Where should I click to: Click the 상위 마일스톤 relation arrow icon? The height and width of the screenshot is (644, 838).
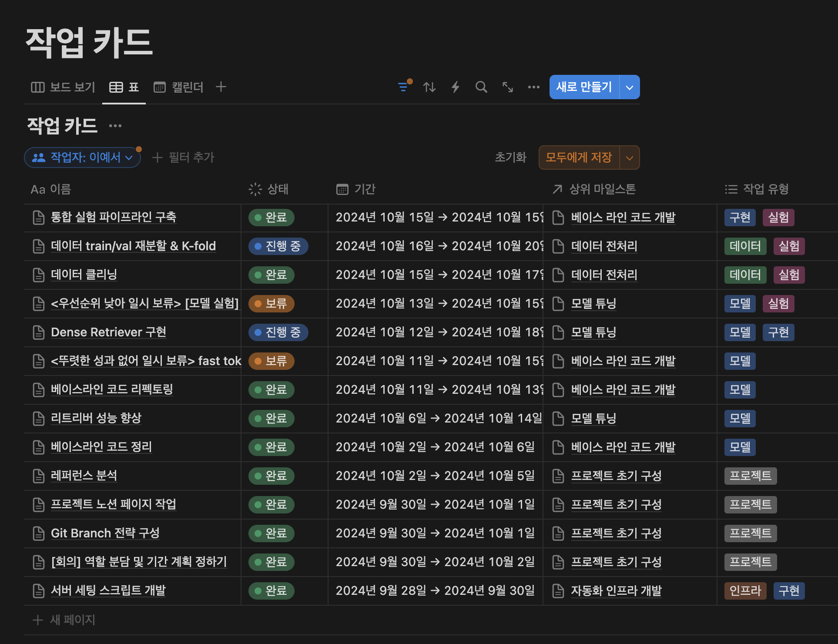(x=557, y=189)
